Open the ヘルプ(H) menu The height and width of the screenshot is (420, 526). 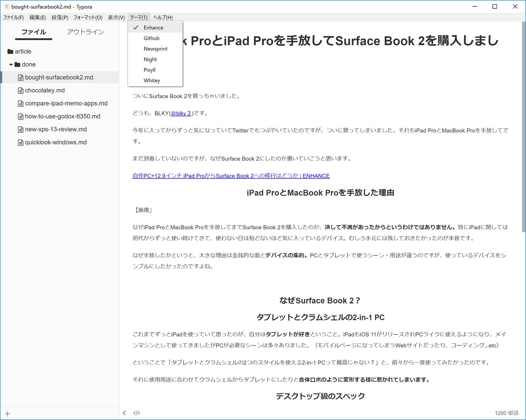coord(163,17)
